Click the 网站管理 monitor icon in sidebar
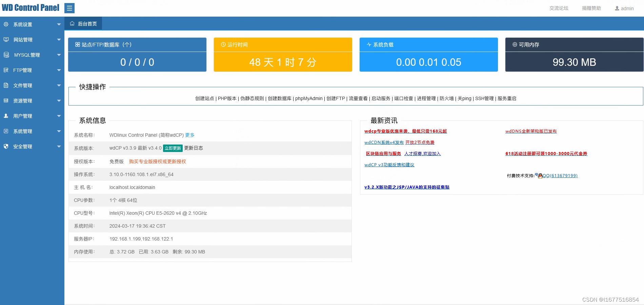644x305 pixels. [x=6, y=40]
